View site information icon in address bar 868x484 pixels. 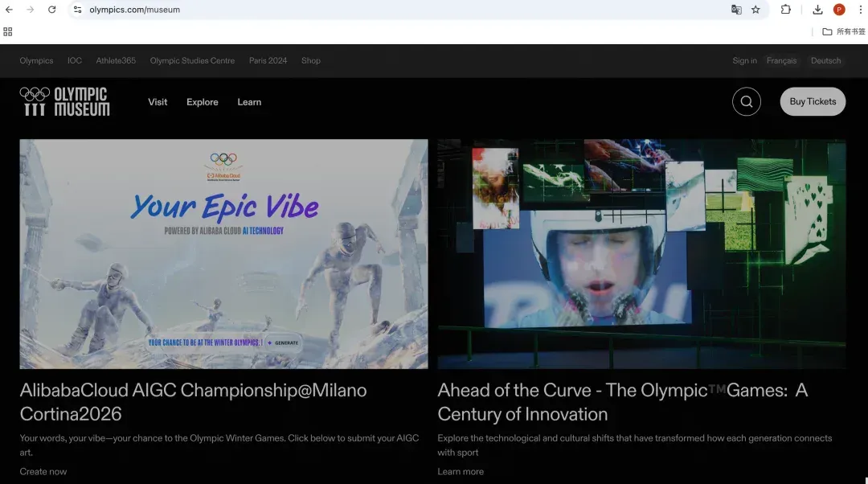(x=77, y=10)
